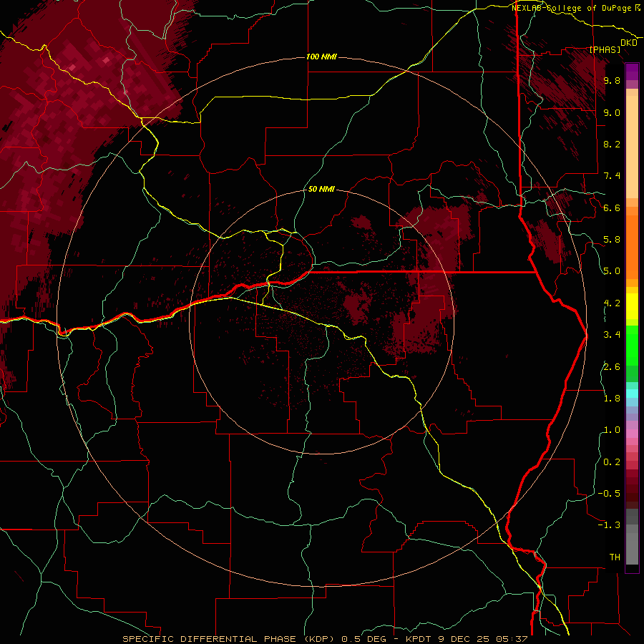Pick the cyan color bar segment

(632, 394)
